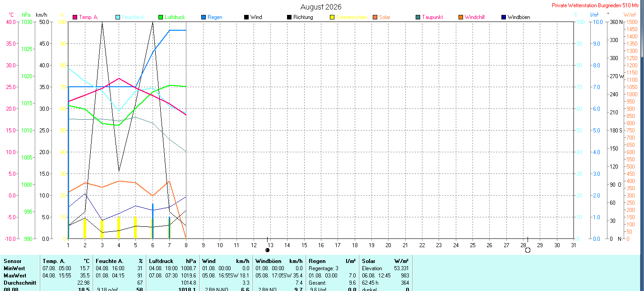
Task: Click the 'Windböen' legend label
Action: coord(519,17)
